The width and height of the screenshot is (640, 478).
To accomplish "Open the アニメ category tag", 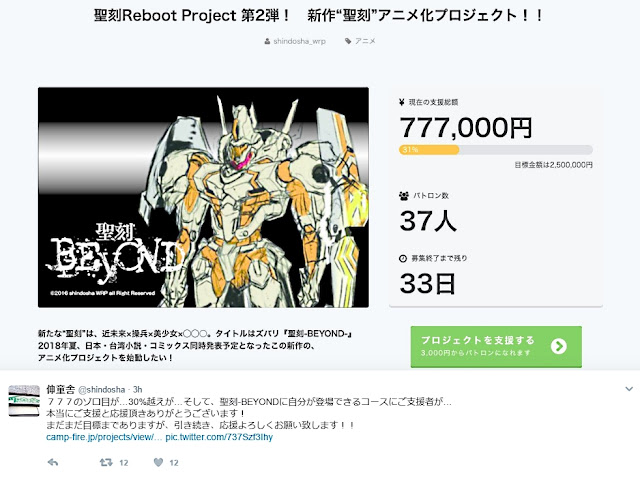I will tap(365, 41).
